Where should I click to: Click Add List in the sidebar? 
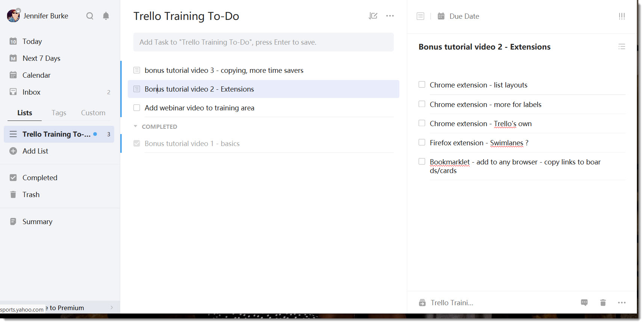coord(35,151)
